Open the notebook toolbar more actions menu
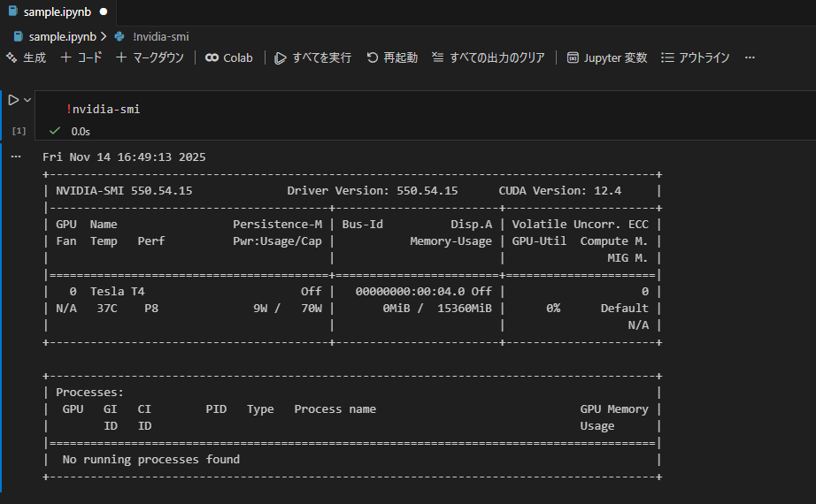The image size is (816, 504). click(750, 57)
